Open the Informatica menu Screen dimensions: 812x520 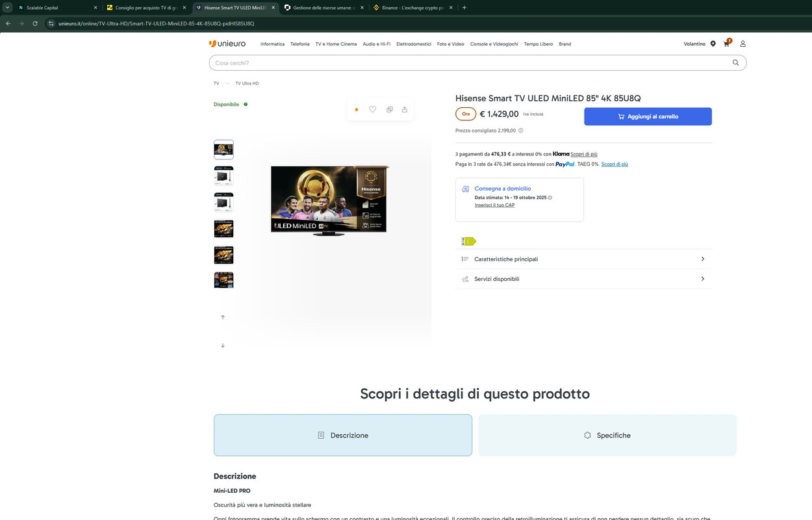[272, 44]
